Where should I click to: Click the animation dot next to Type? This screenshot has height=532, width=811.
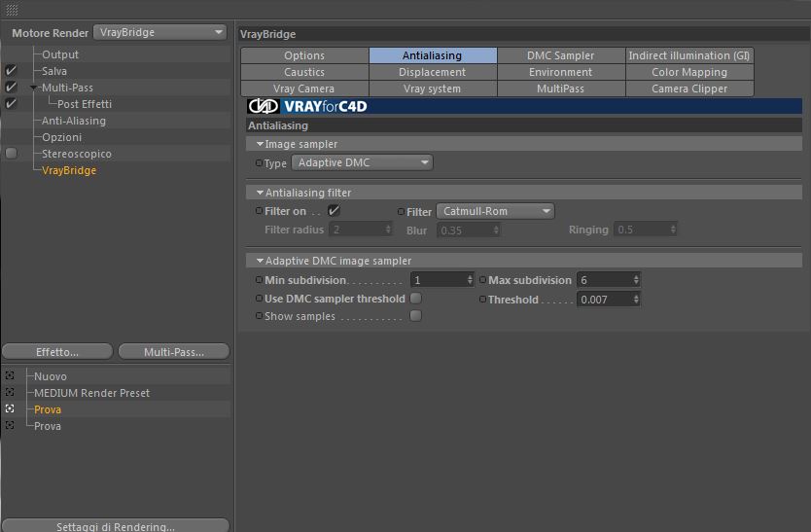259,162
